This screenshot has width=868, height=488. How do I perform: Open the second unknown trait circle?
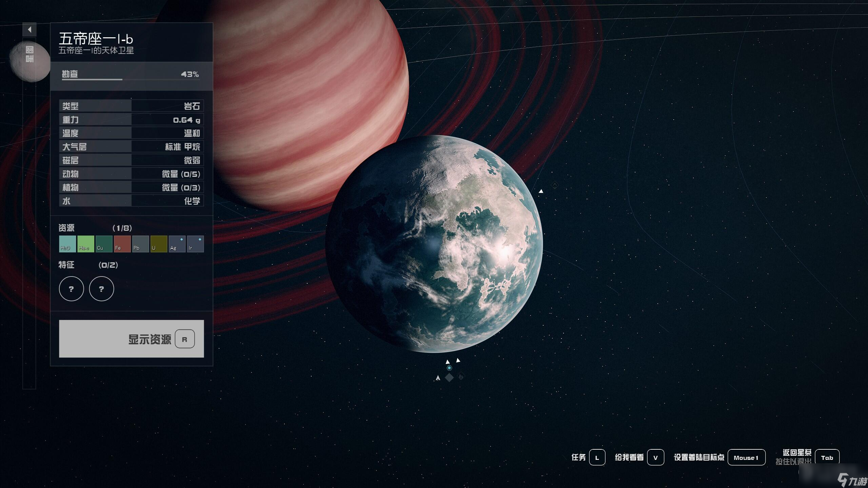tap(101, 289)
